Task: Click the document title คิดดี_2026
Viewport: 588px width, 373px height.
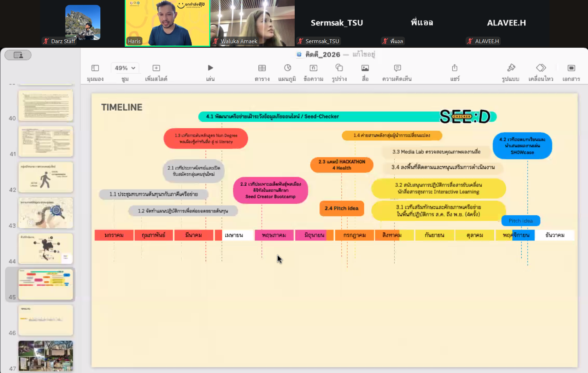Action: point(322,54)
